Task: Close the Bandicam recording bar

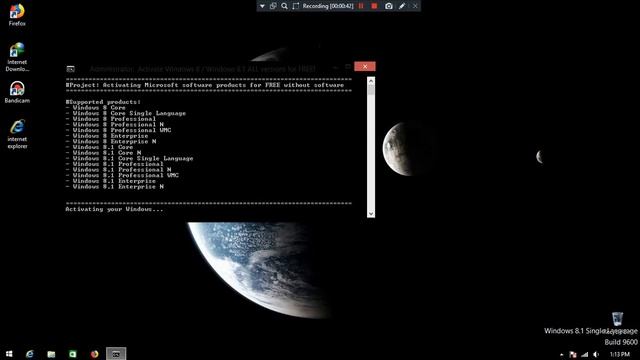Action: 415,6
